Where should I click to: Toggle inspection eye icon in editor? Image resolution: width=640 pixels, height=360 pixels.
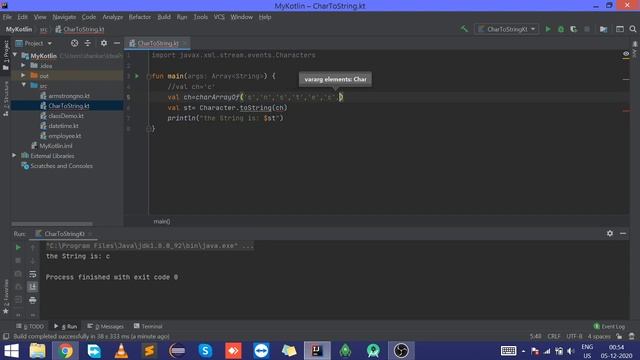(x=626, y=54)
